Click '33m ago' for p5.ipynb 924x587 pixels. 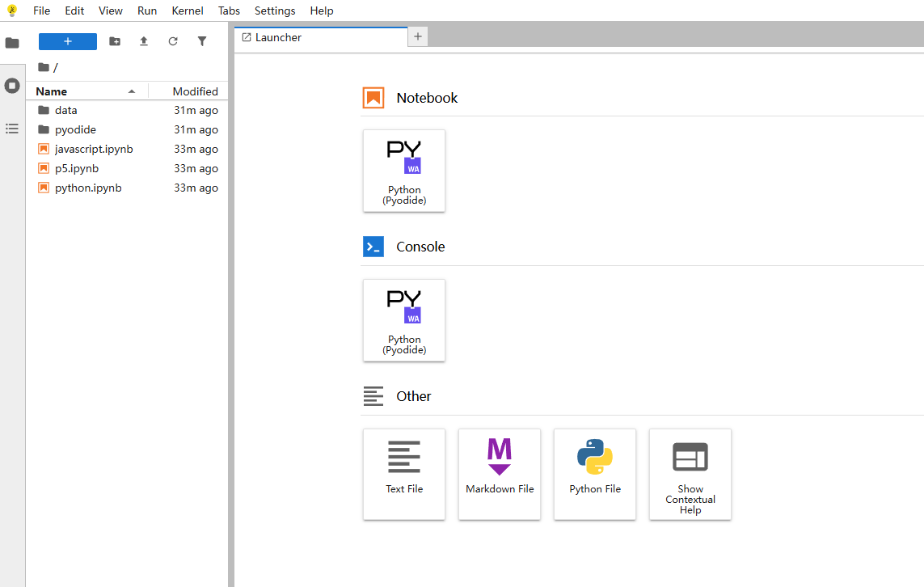196,168
